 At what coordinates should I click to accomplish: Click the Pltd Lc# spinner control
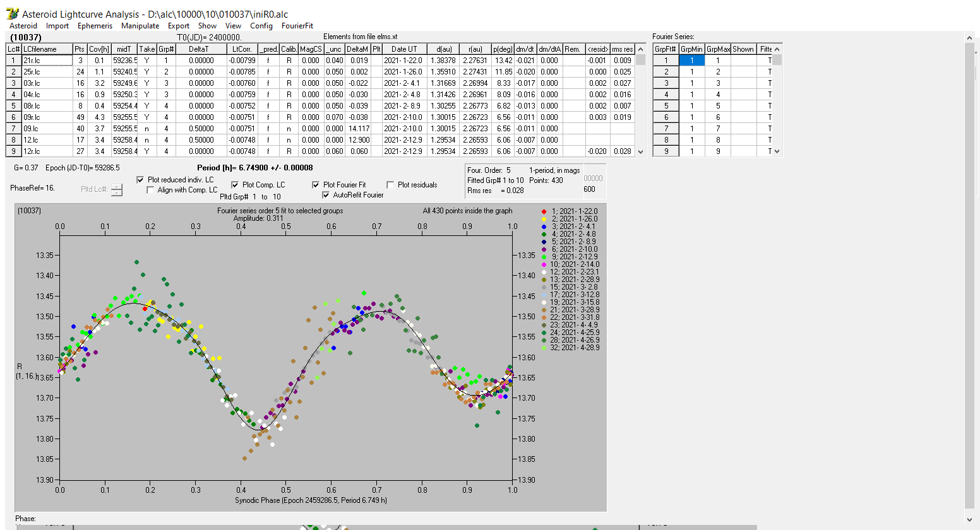[x=117, y=189]
